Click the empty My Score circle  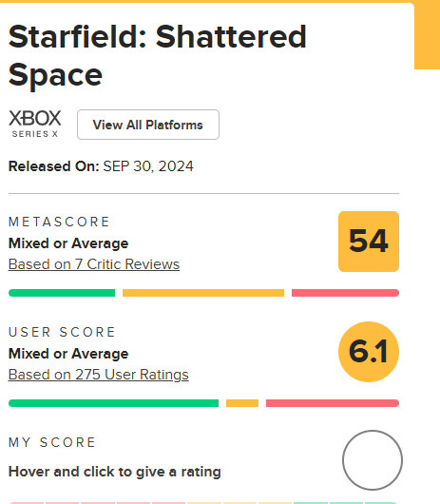point(373,460)
